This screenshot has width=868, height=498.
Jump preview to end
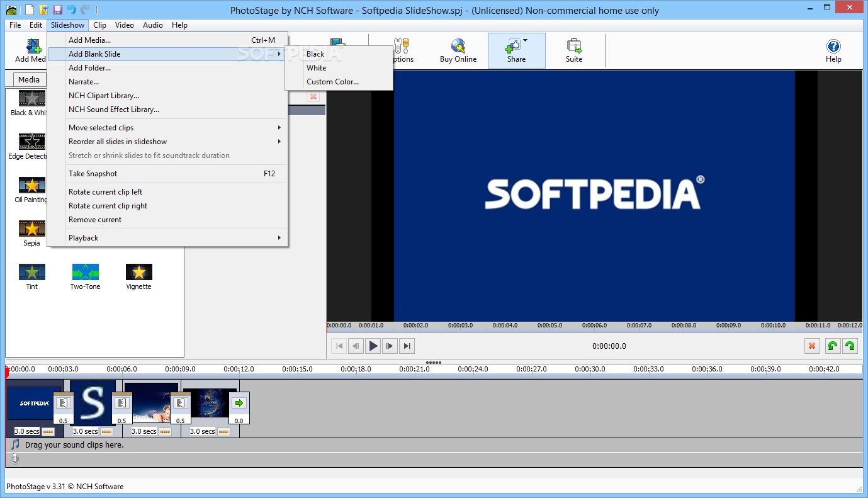click(407, 346)
